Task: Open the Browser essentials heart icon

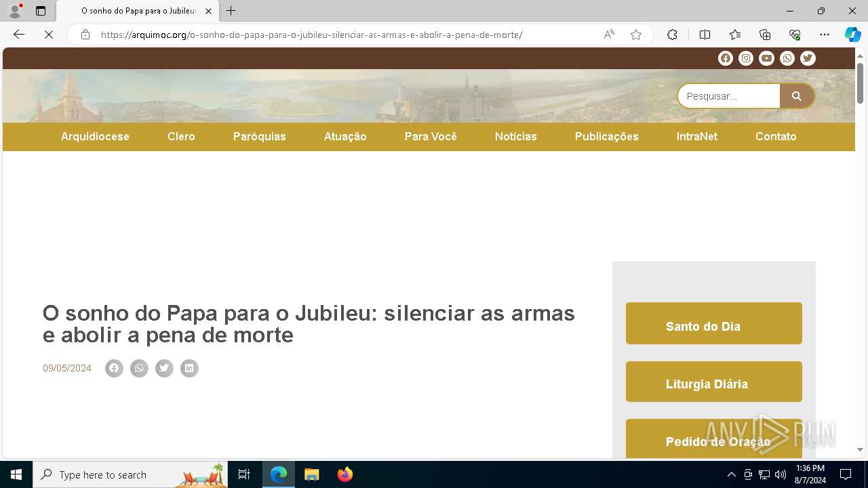Action: (x=795, y=35)
